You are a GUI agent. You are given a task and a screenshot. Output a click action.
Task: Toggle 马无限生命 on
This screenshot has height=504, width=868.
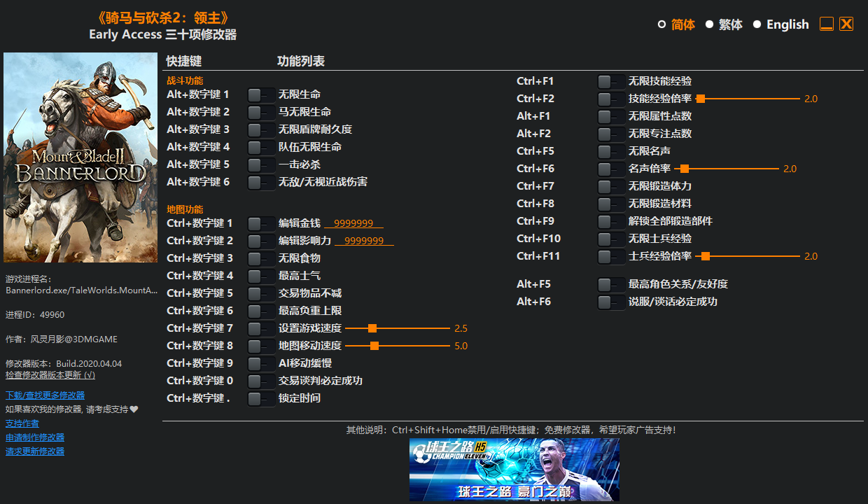point(261,112)
